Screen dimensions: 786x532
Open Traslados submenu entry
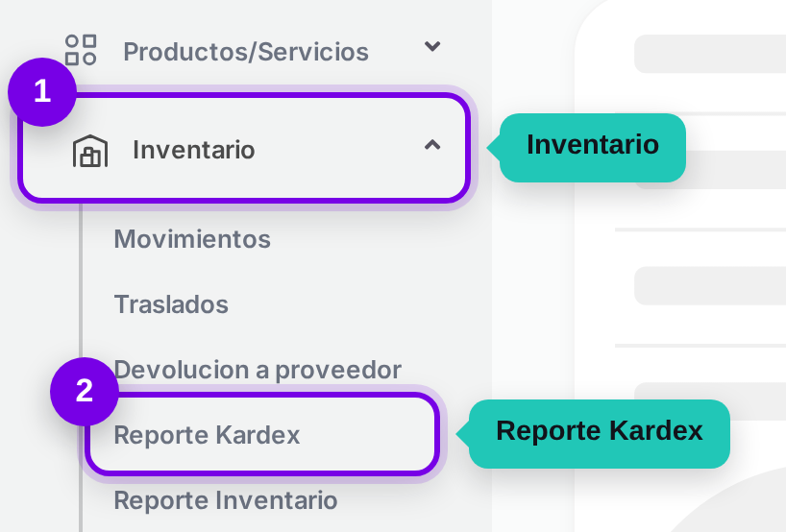(171, 304)
